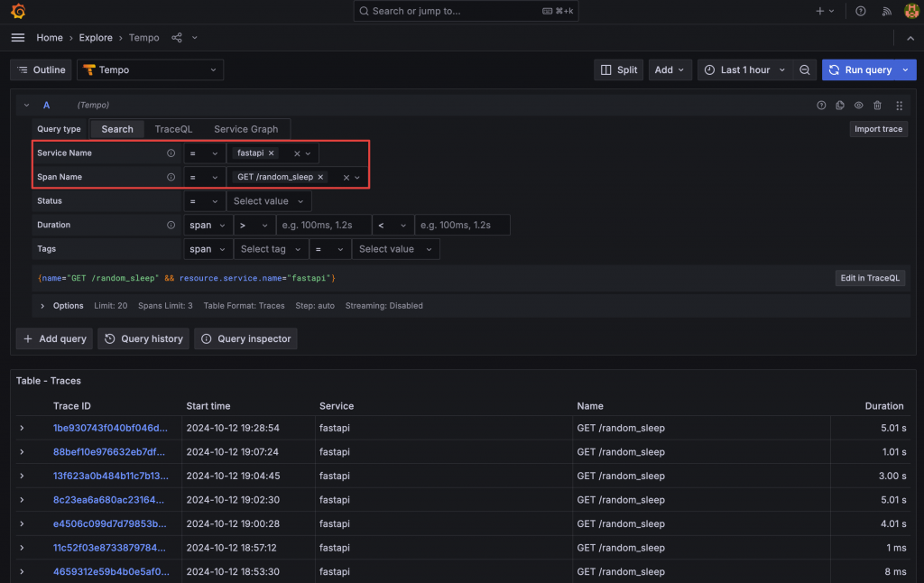Click the Import trace button
924x583 pixels.
point(878,129)
